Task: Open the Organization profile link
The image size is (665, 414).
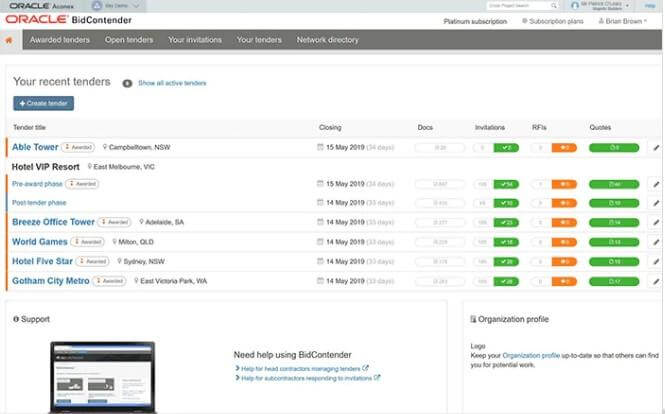Action: (x=531, y=355)
